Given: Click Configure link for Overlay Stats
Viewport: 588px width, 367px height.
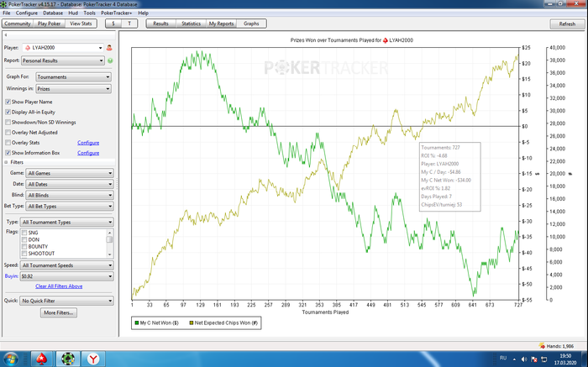Looking at the screenshot, I should (88, 143).
